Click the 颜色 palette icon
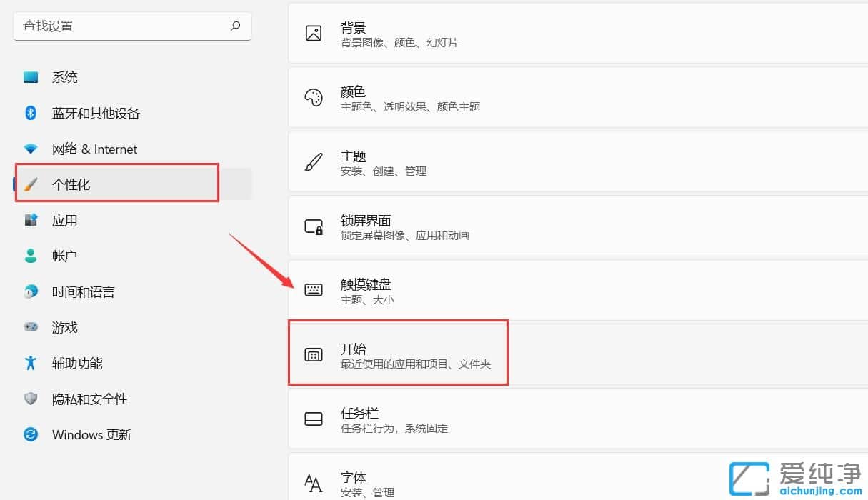Viewport: 868px width, 500px height. 314,98
